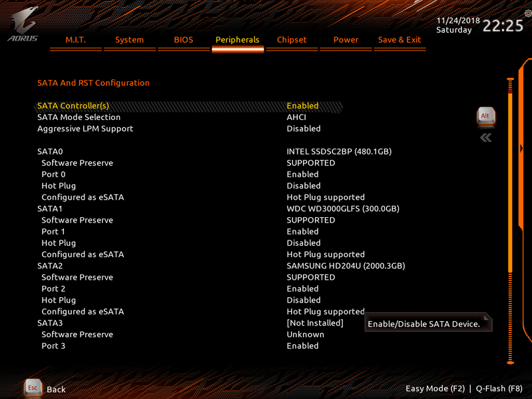This screenshot has height=399, width=532.
Task: Click the Back button label
Action: [x=57, y=389]
